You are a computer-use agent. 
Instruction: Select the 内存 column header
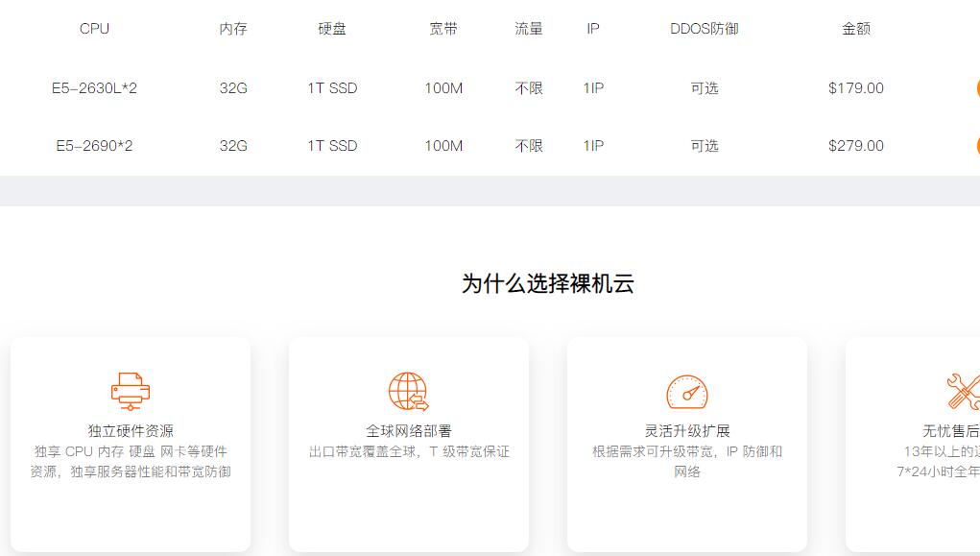point(231,29)
